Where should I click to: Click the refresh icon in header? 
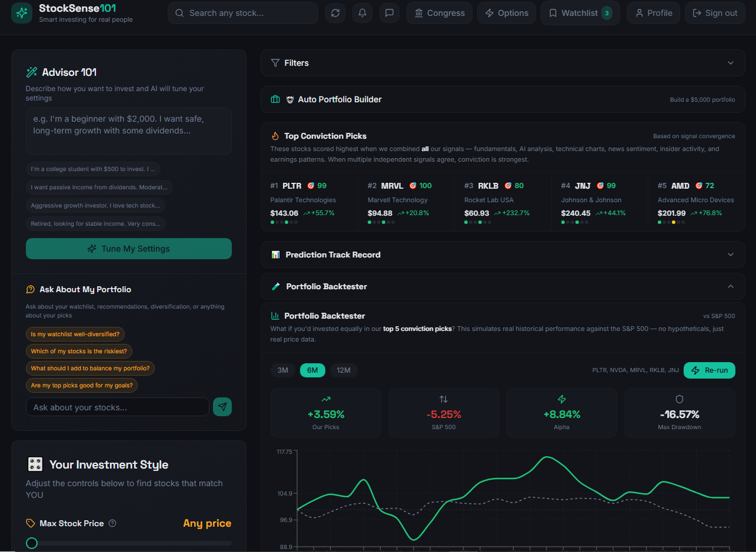[335, 13]
